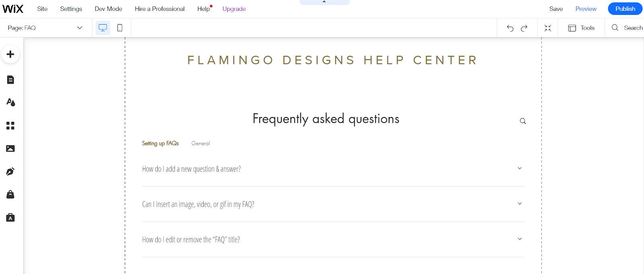This screenshot has height=274, width=644.
Task: Open the Add Apps grid icon
Action: click(10, 126)
